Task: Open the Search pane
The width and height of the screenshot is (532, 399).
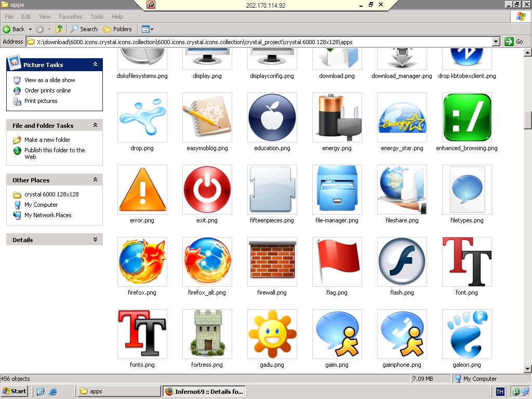Action: 84,29
